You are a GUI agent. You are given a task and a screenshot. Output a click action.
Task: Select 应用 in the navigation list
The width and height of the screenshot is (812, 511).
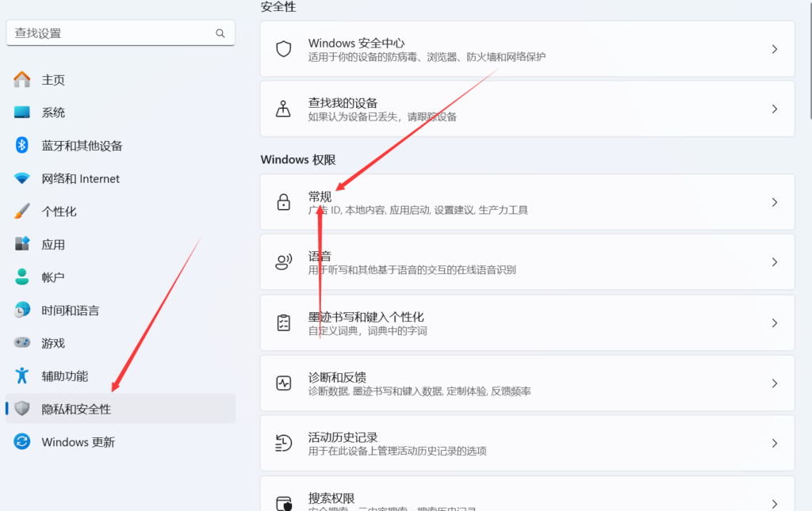pos(121,244)
